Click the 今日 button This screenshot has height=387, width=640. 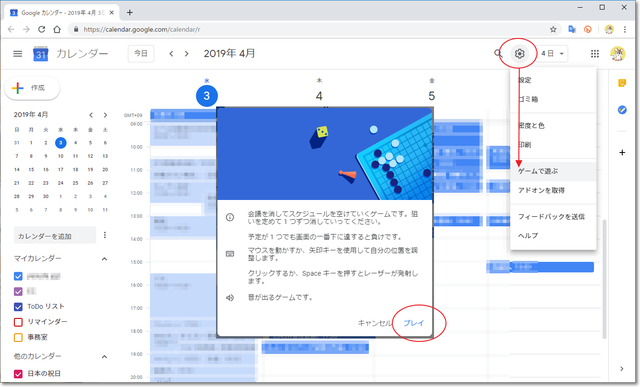tap(141, 53)
